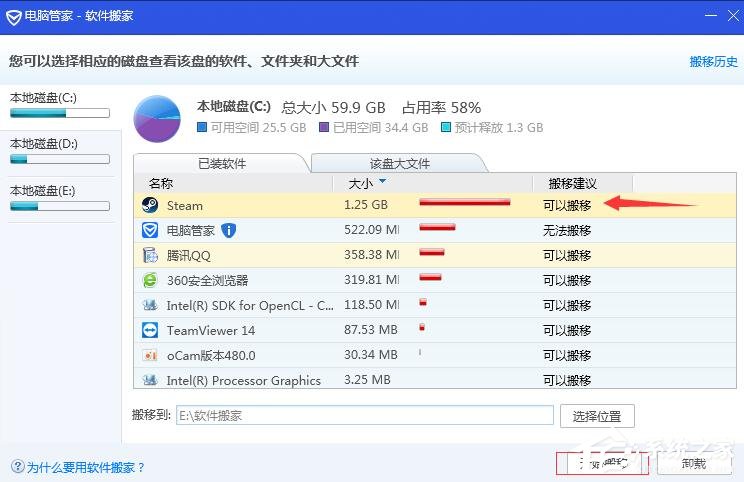Click the 本地磁盘(C:) usage bar
Viewport: 744px width, 482px height.
tap(59, 114)
